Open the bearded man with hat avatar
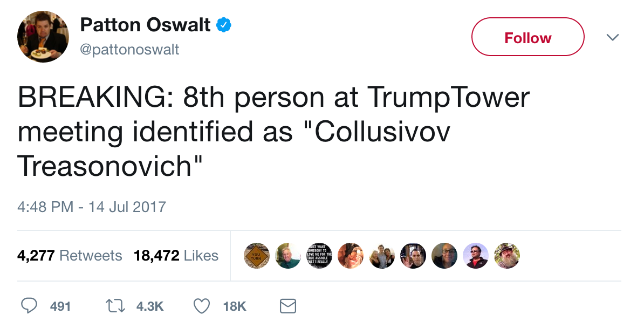The image size is (644, 328). tap(506, 256)
